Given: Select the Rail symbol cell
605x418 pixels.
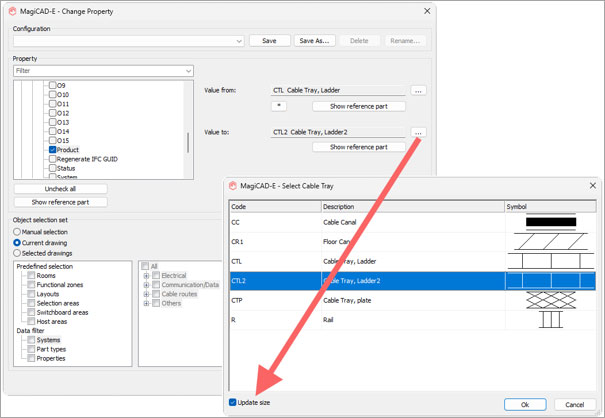Looking at the screenshot, I should tap(551, 320).
